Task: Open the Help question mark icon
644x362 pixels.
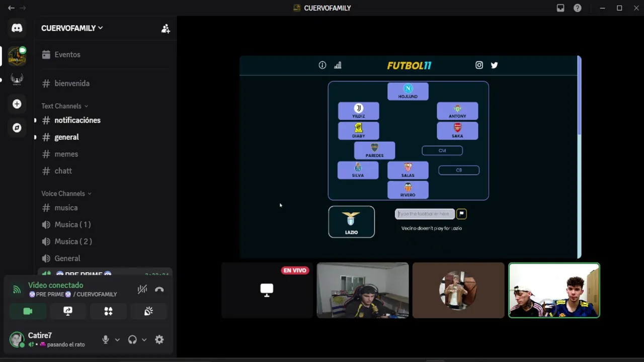Action: coord(578,8)
